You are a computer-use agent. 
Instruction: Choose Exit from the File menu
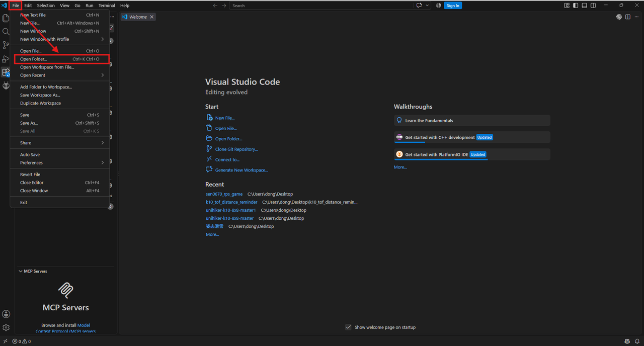(x=60, y=203)
